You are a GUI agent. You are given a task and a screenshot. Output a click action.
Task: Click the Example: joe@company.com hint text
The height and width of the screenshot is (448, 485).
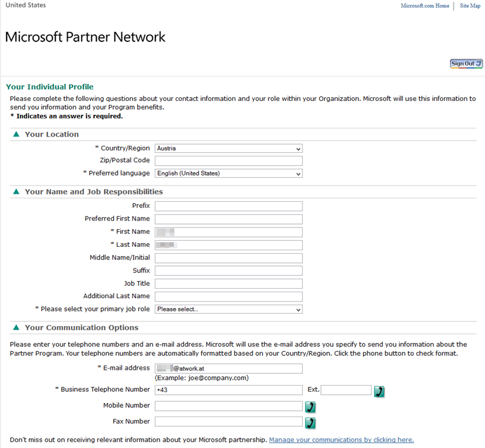pyautogui.click(x=202, y=378)
